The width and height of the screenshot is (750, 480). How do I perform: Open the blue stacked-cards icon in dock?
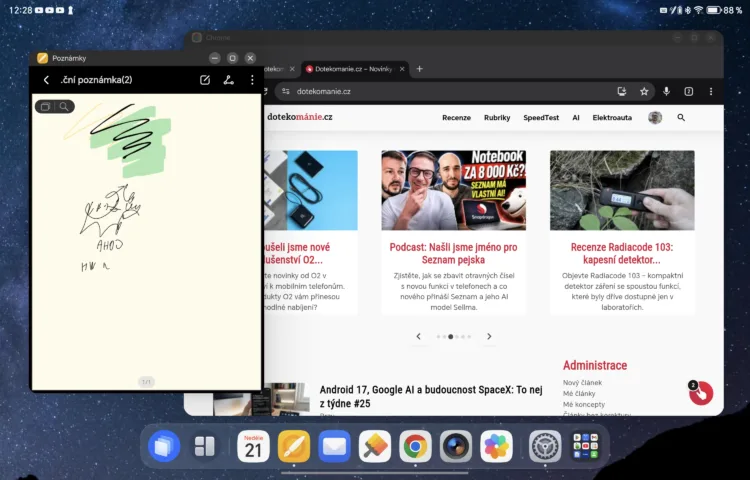(164, 447)
